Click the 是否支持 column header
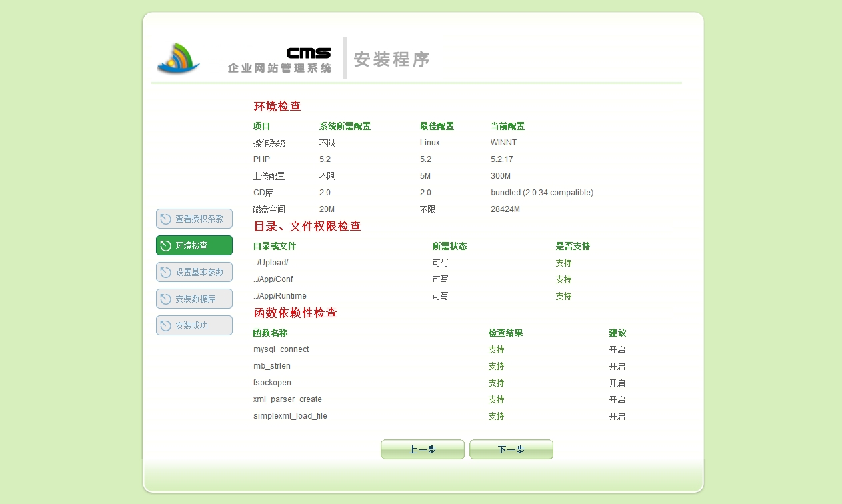 click(573, 246)
